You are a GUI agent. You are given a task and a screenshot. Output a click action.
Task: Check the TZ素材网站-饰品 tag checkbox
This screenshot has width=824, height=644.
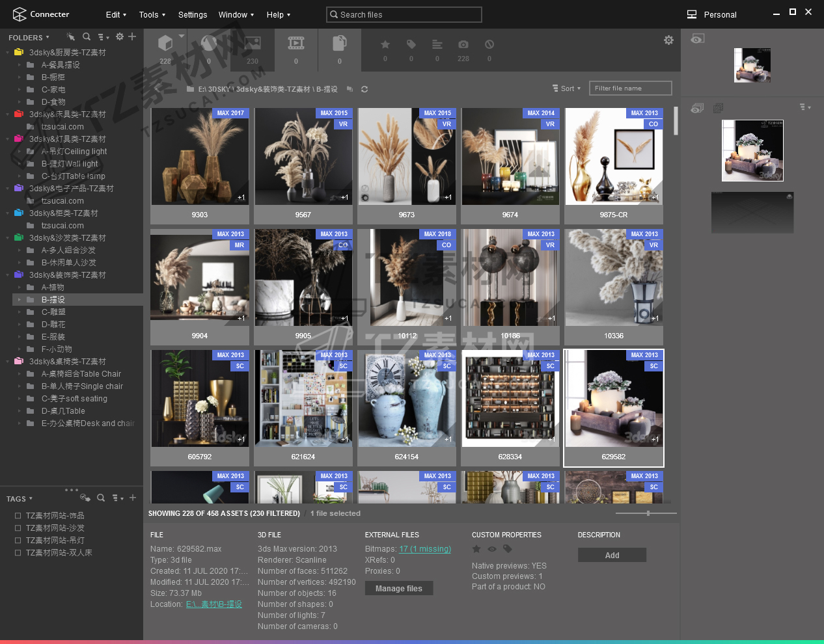click(x=18, y=516)
